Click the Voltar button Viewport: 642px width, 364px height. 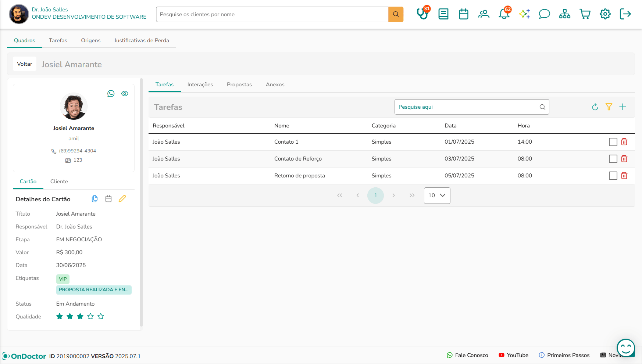[x=25, y=64]
